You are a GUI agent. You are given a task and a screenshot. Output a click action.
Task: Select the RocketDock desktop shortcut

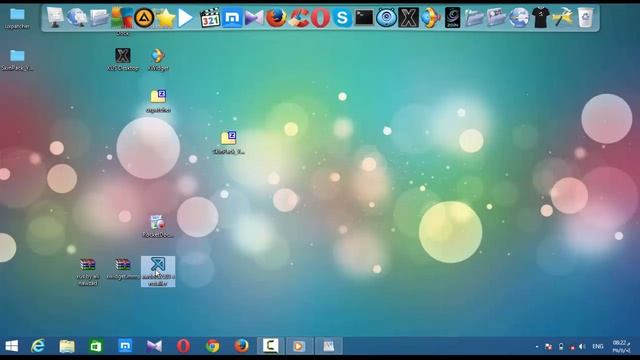click(x=158, y=227)
